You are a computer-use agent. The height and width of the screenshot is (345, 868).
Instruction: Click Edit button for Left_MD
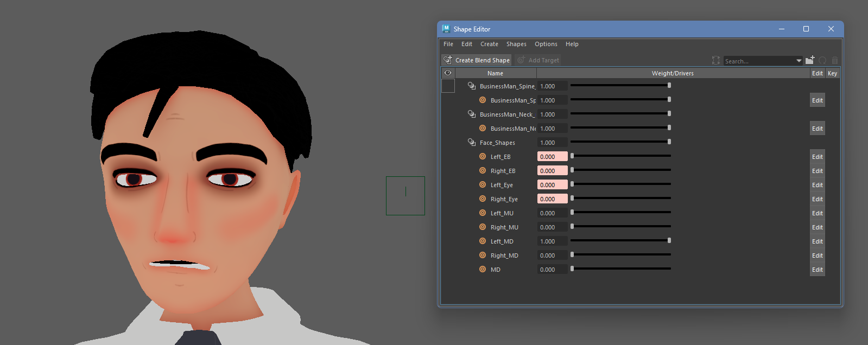818,241
